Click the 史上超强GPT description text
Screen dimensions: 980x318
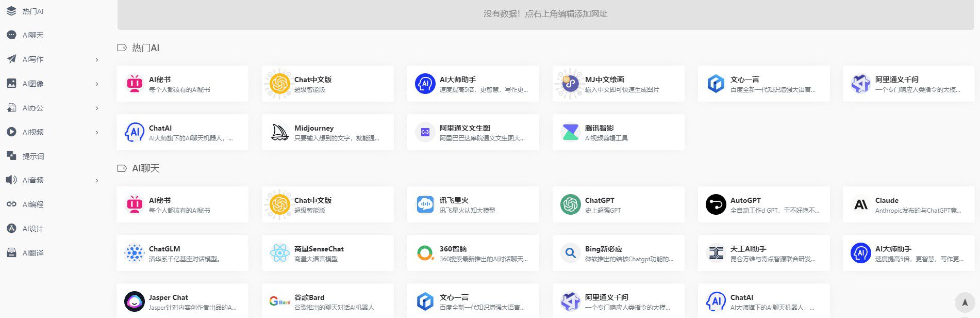pyautogui.click(x=603, y=211)
